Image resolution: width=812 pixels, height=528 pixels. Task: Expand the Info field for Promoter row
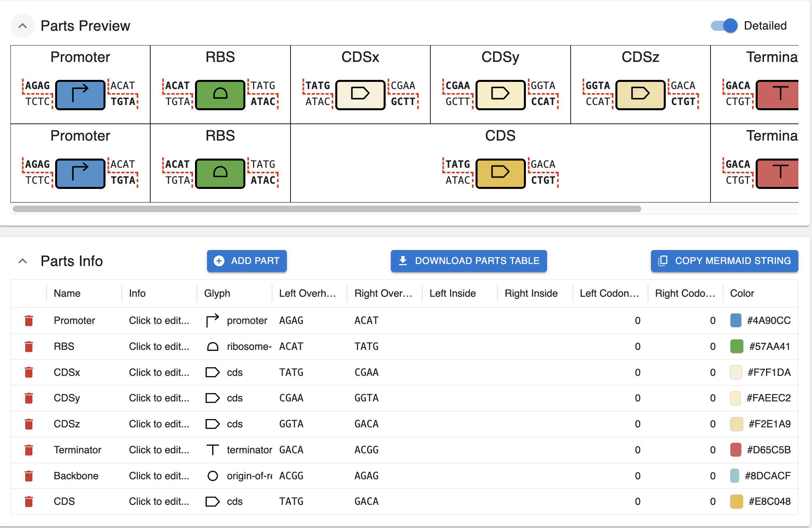[159, 320]
